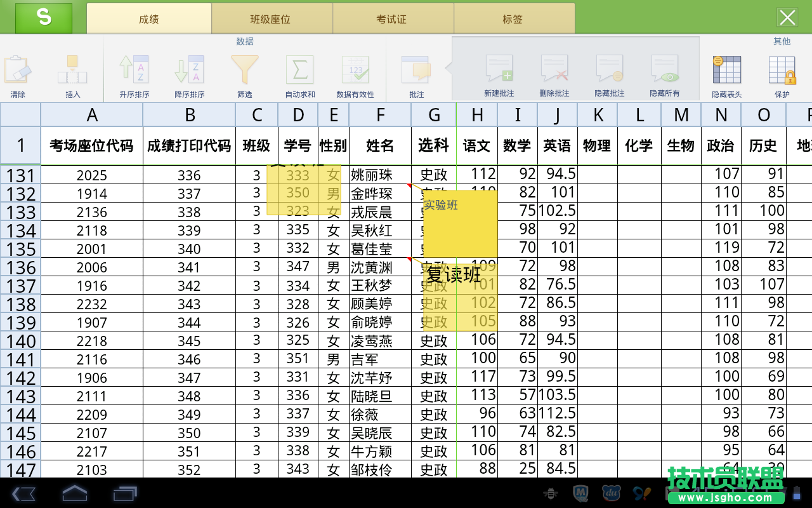
Task: Select the 清除 (Clear) tool
Action: [x=19, y=74]
